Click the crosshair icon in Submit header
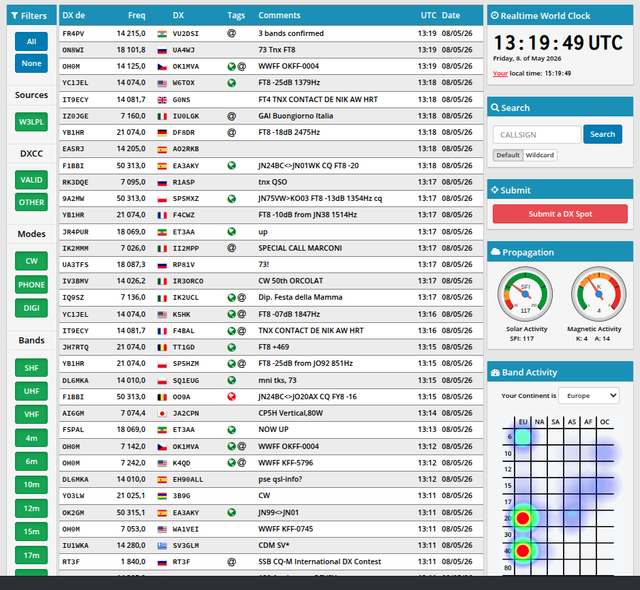640x590 pixels. [x=495, y=190]
